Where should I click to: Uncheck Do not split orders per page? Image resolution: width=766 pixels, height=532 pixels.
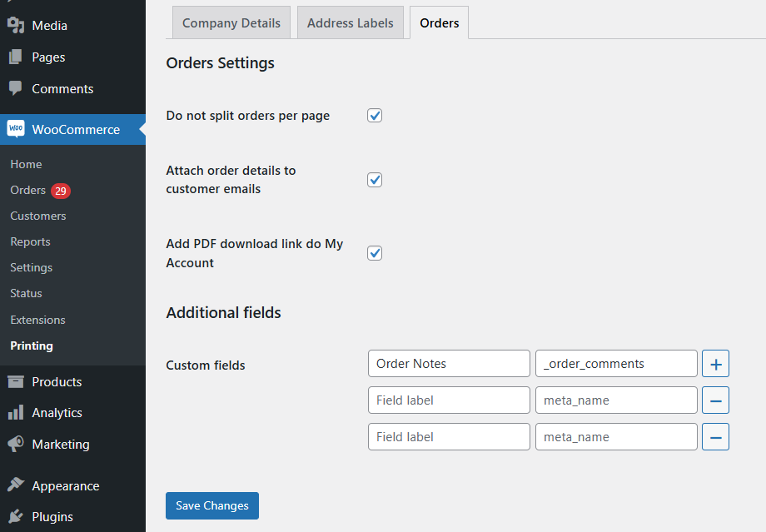375,116
